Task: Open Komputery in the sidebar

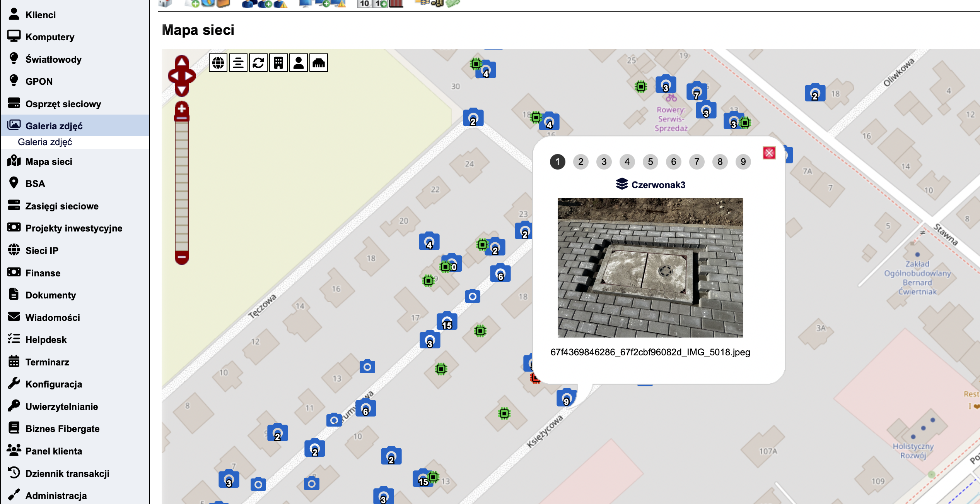Action: (x=75, y=37)
